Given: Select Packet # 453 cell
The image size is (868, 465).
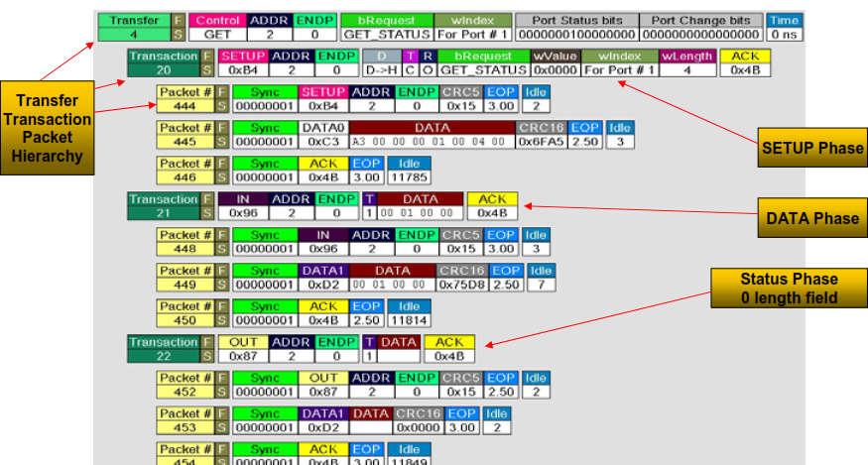Looking at the screenshot, I should [x=186, y=420].
